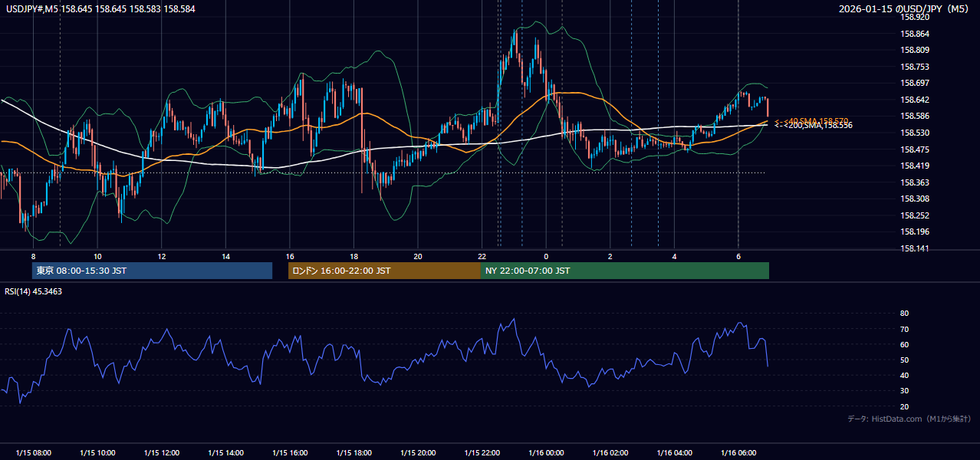Viewport: 980px width, 460px height.
Task: Click RSI axis level 80
Action: [904, 314]
